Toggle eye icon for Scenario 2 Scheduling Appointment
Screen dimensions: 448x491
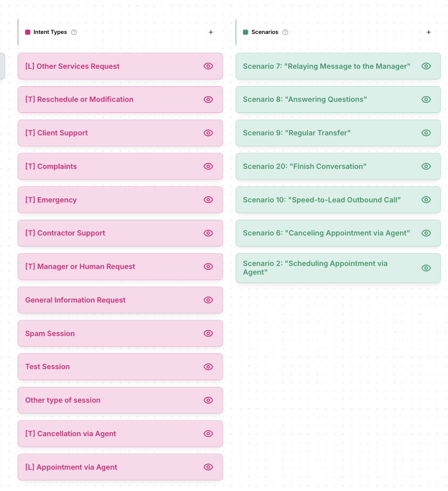(426, 268)
